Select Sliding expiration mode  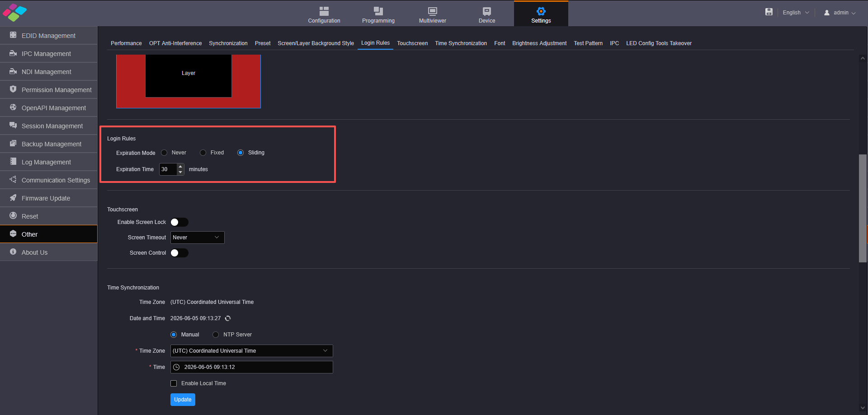(x=241, y=153)
